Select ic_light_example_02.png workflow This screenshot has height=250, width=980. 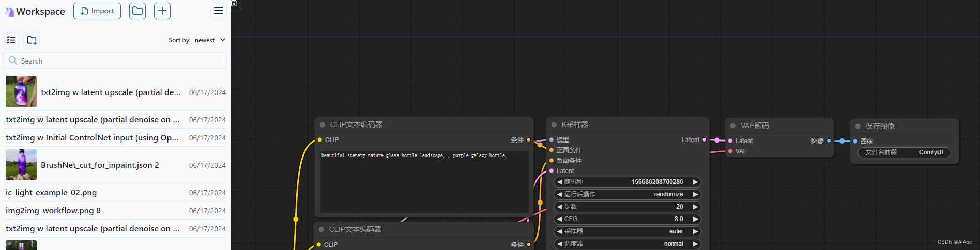tap(51, 192)
